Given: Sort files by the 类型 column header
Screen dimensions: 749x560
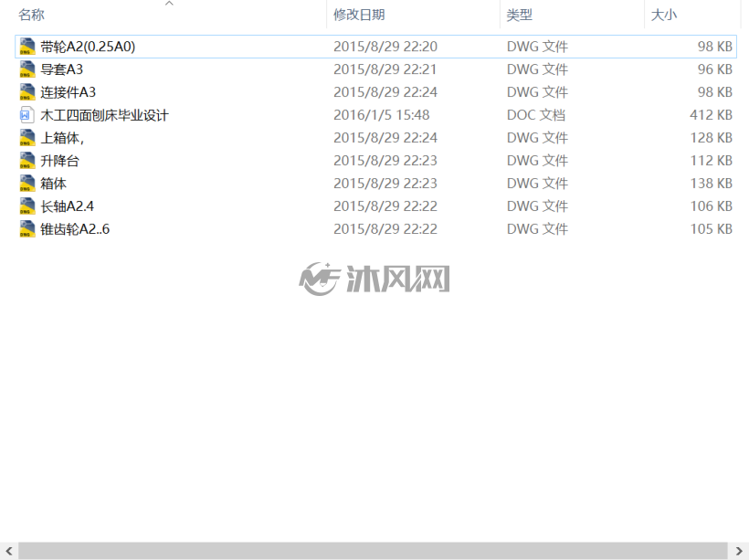Looking at the screenshot, I should click(x=519, y=15).
